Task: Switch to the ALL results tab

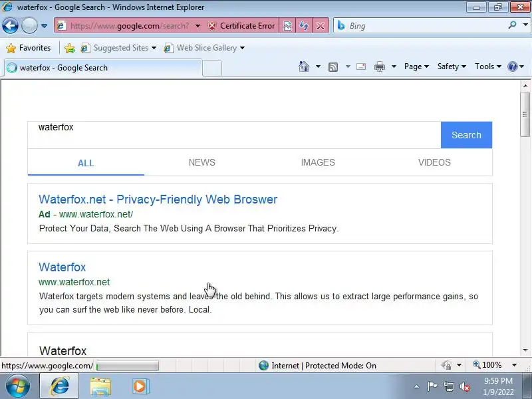Action: (x=86, y=163)
